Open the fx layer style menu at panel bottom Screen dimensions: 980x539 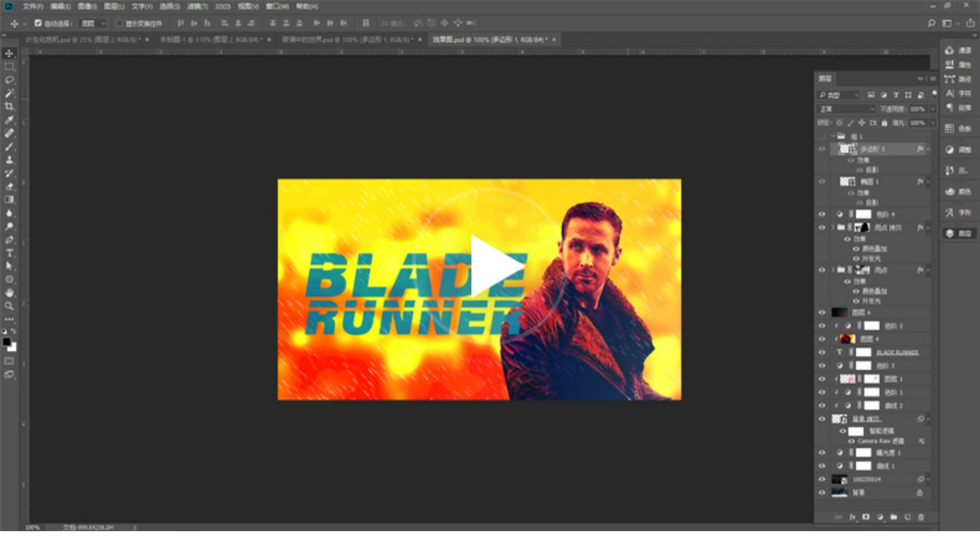point(853,517)
